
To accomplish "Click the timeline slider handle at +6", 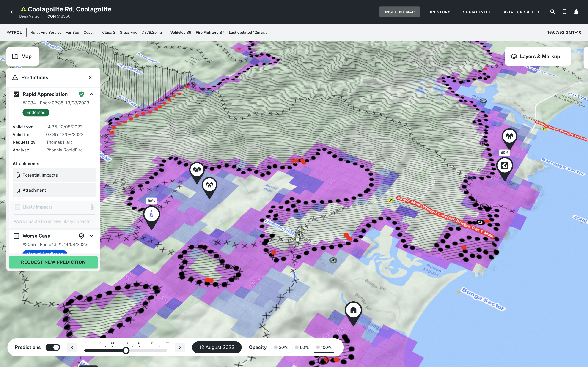I will pos(126,351).
